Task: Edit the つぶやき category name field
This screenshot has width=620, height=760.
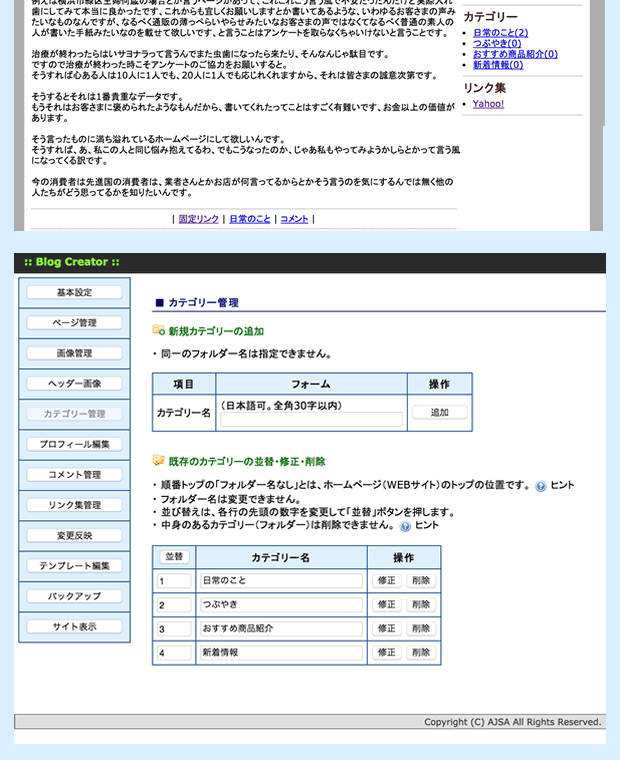Action: [x=281, y=604]
